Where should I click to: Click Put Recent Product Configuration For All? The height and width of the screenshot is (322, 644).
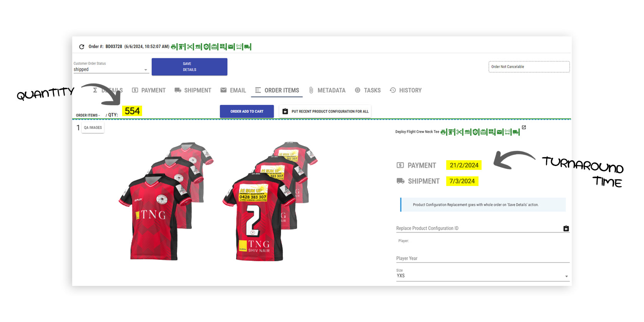325,111
